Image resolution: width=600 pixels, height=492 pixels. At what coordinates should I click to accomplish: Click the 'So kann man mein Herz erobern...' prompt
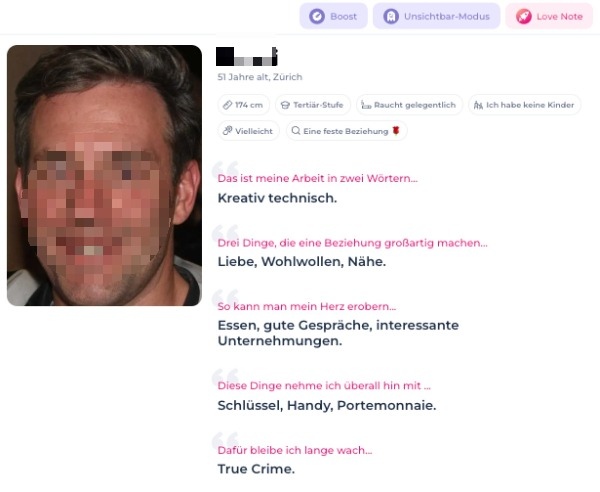point(306,306)
